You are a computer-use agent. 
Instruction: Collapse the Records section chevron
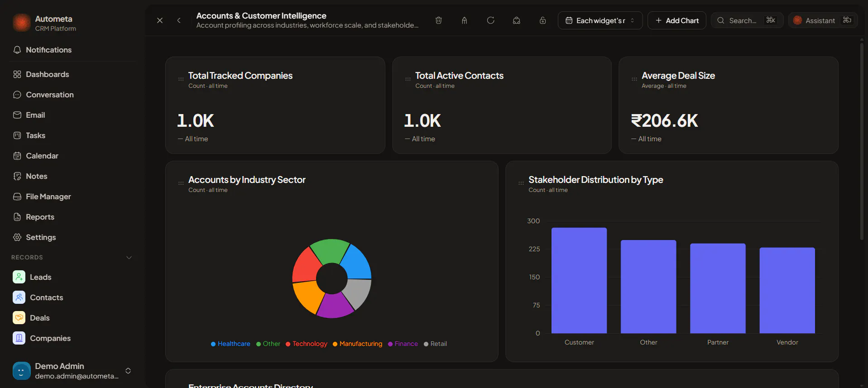tap(129, 258)
